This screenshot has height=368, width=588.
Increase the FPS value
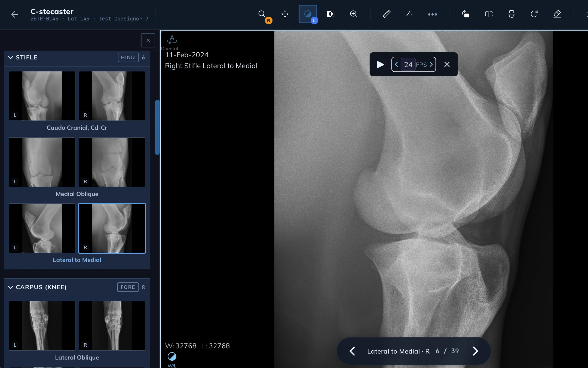coord(431,64)
